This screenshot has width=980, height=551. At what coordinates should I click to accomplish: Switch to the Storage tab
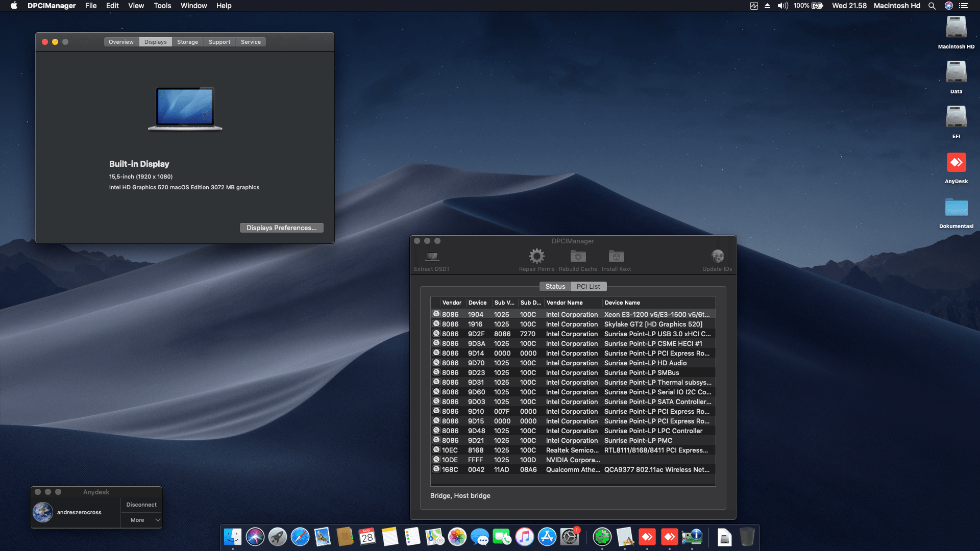[187, 42]
